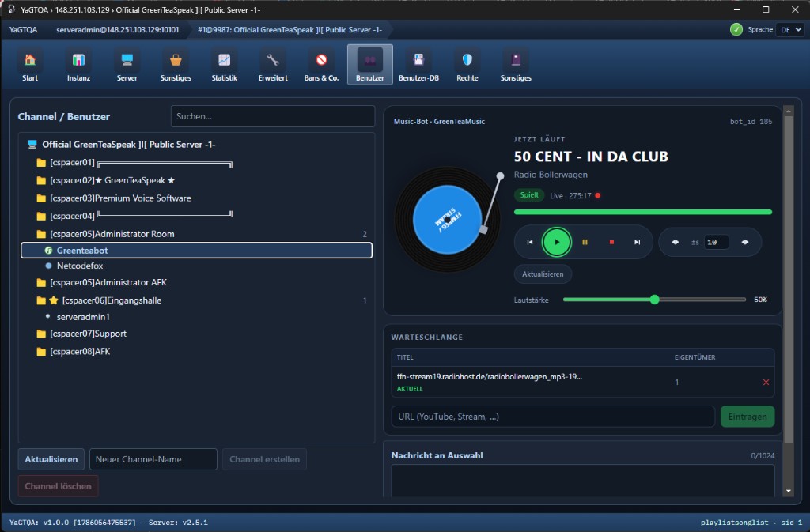This screenshot has height=532, width=810.
Task: Open Sonstiges with the basket icon
Action: pyautogui.click(x=176, y=65)
